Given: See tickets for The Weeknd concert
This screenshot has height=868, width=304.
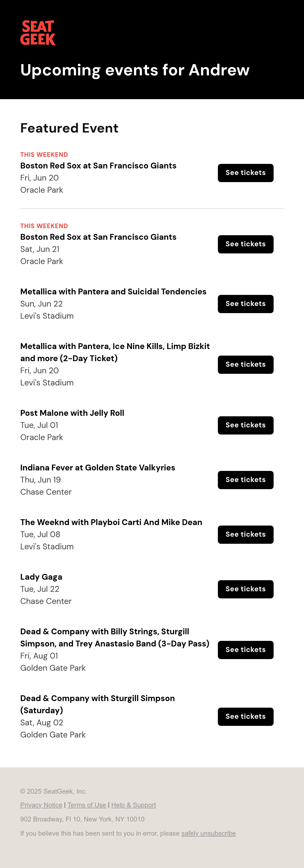Looking at the screenshot, I should 245,534.
